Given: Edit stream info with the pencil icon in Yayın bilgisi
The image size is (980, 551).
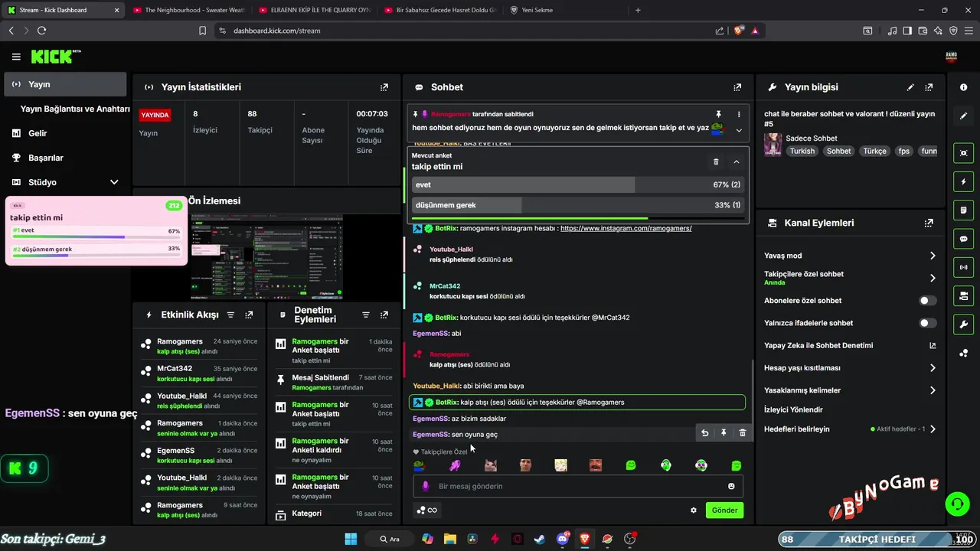Looking at the screenshot, I should coord(910,87).
